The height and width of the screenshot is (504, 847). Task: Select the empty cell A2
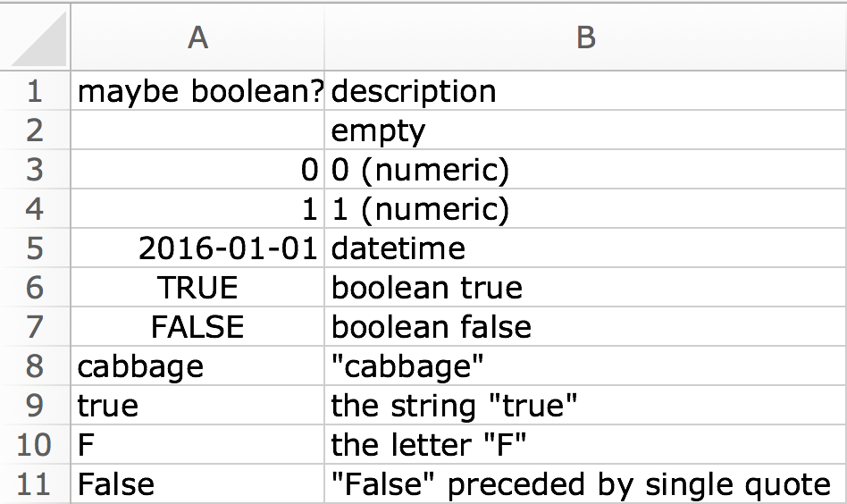(x=197, y=130)
